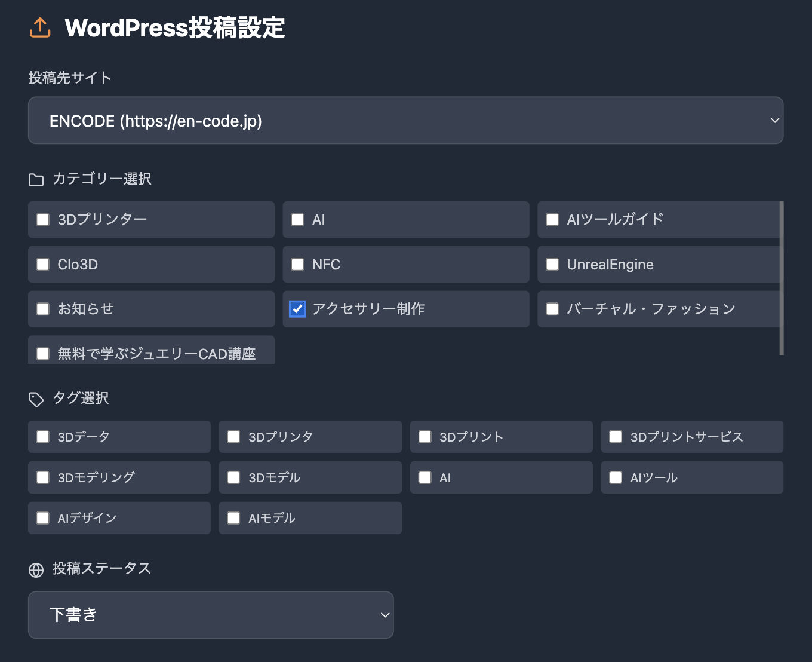Click the tag icon next to タグ選択
812x662 pixels.
tap(36, 399)
